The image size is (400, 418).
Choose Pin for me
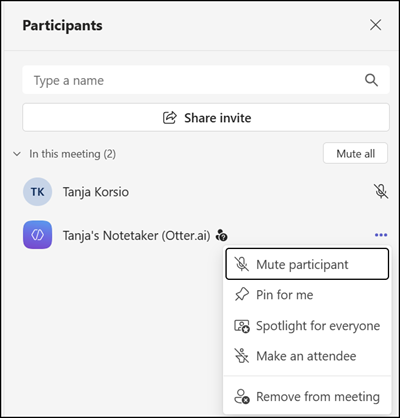(x=307, y=295)
